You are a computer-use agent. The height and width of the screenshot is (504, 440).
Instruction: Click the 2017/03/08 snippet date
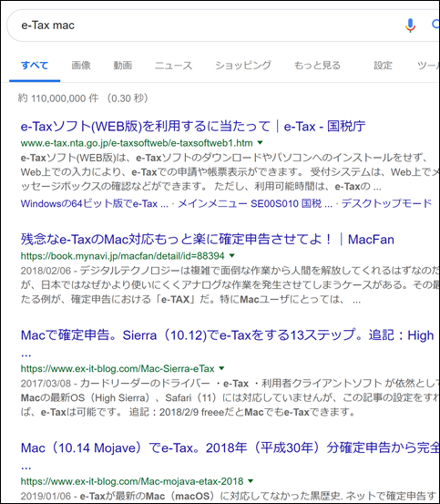[46, 383]
